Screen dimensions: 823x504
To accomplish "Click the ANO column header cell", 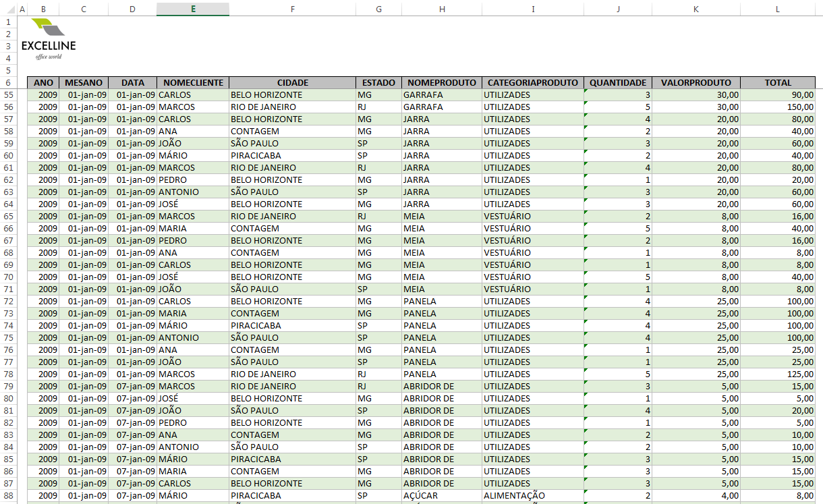I will tap(42, 82).
